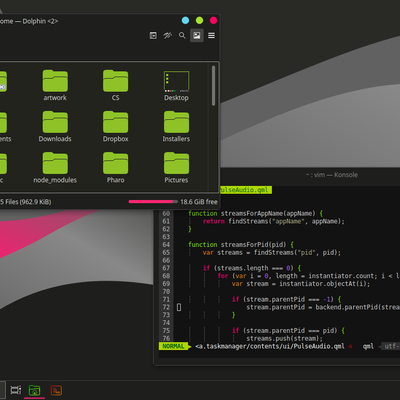The width and height of the screenshot is (400, 400).
Task: Click the split view icon in Dolphin toolbar
Action: [x=153, y=35]
